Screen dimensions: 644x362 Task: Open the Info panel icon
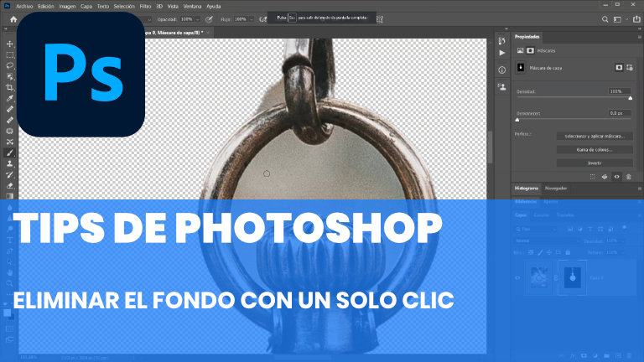(x=502, y=70)
